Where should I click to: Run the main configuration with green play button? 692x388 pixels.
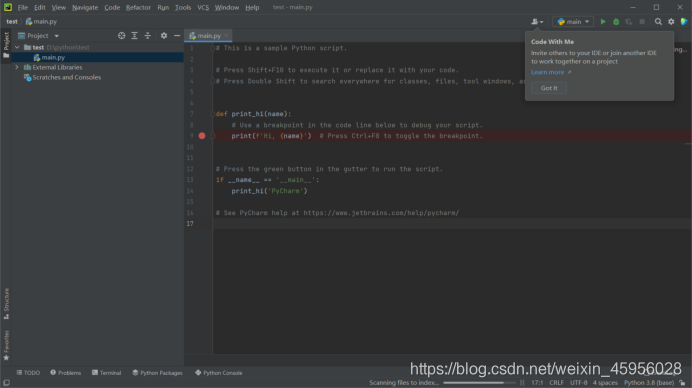point(603,22)
